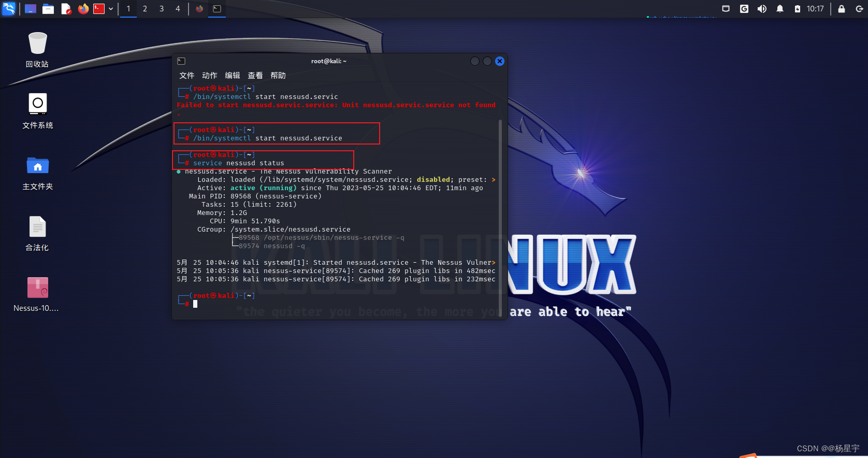
Task: Click the red 'Failed to start' error line
Action: point(336,105)
